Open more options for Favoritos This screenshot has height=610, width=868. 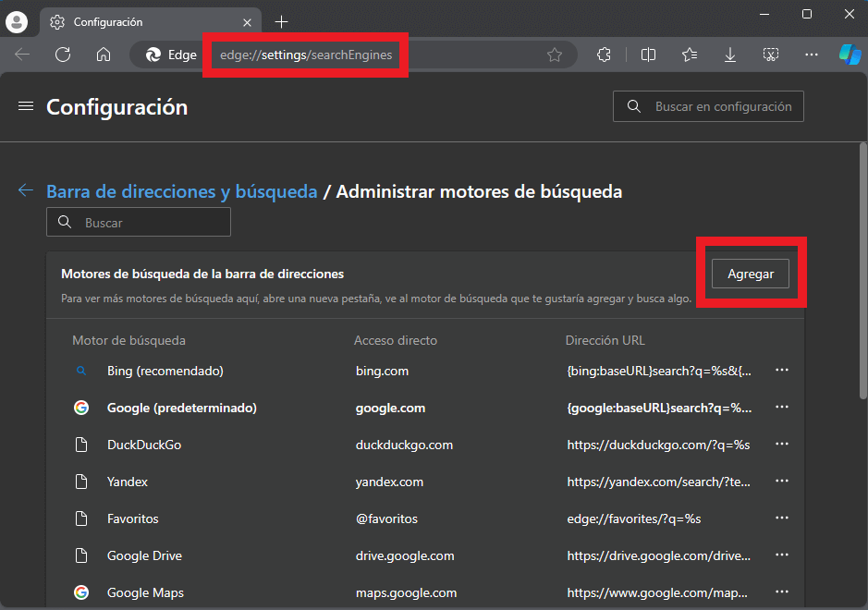click(x=782, y=518)
